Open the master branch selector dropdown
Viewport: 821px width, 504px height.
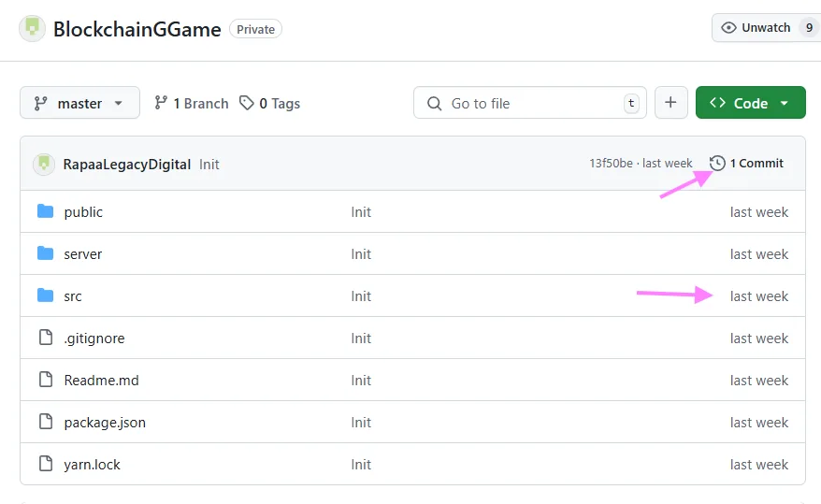pyautogui.click(x=79, y=103)
